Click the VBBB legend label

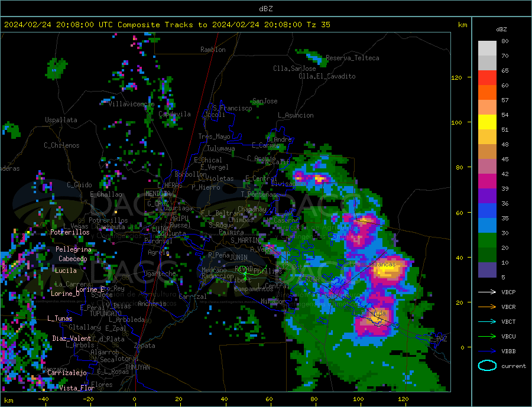[x=508, y=351]
